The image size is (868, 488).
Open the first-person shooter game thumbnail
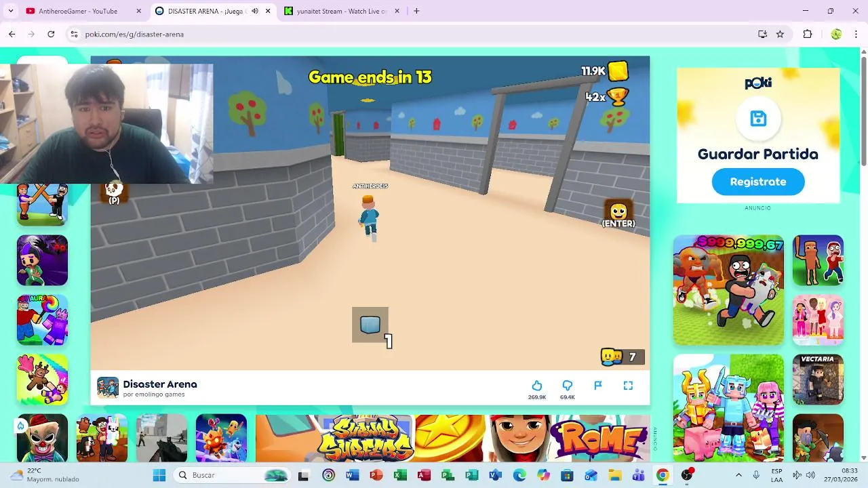(x=161, y=438)
